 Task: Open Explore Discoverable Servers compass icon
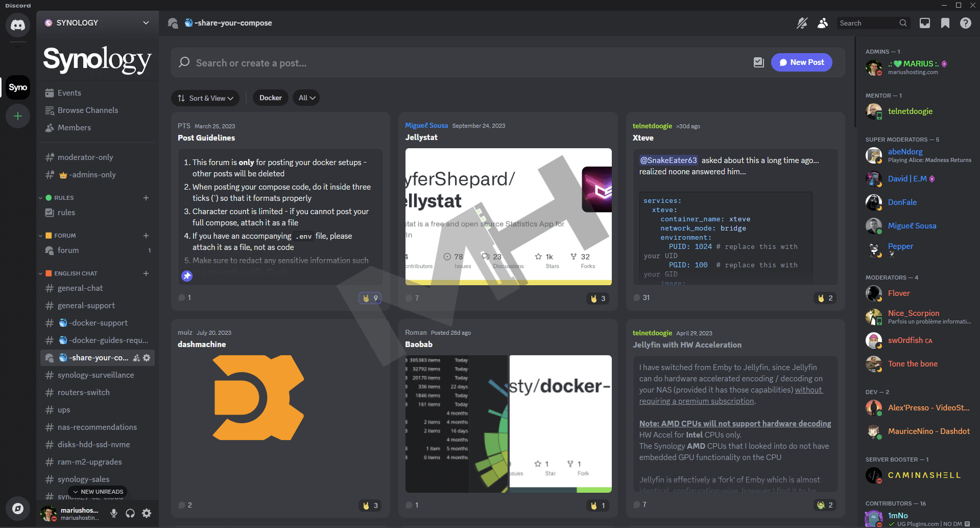tap(18, 509)
